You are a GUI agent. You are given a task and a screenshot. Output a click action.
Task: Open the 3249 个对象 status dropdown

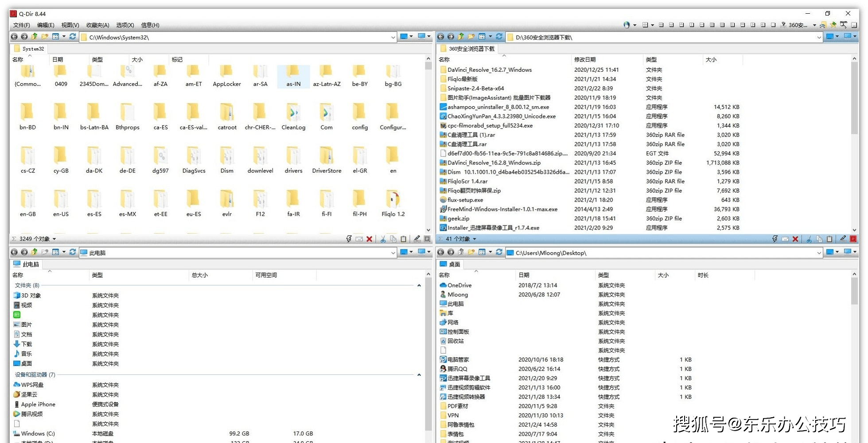54,239
